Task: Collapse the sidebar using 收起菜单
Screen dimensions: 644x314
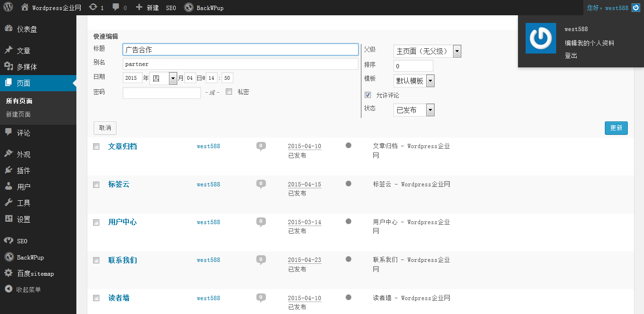Action: click(24, 290)
